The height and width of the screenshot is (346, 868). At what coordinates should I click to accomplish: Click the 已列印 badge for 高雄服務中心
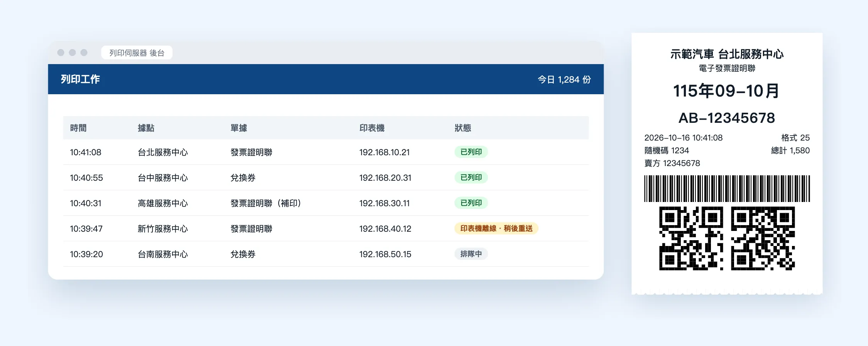pos(471,203)
